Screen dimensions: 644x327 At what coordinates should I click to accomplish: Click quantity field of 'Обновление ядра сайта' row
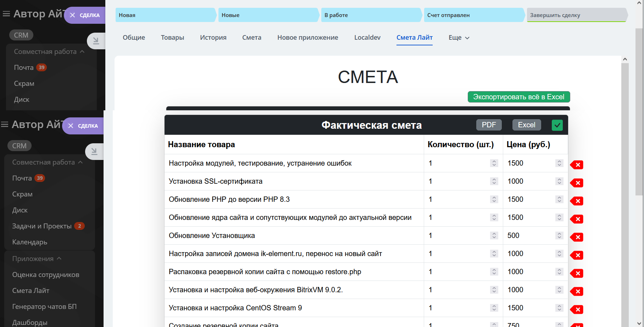pyautogui.click(x=463, y=217)
